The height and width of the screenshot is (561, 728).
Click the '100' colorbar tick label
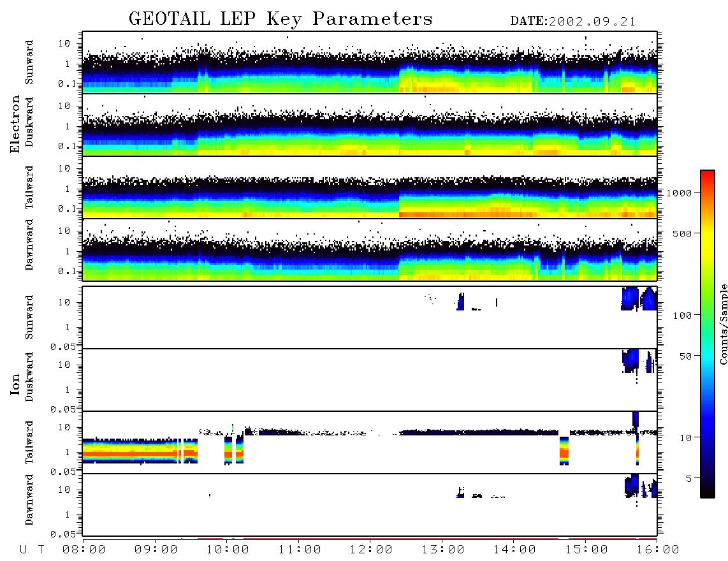pyautogui.click(x=682, y=316)
